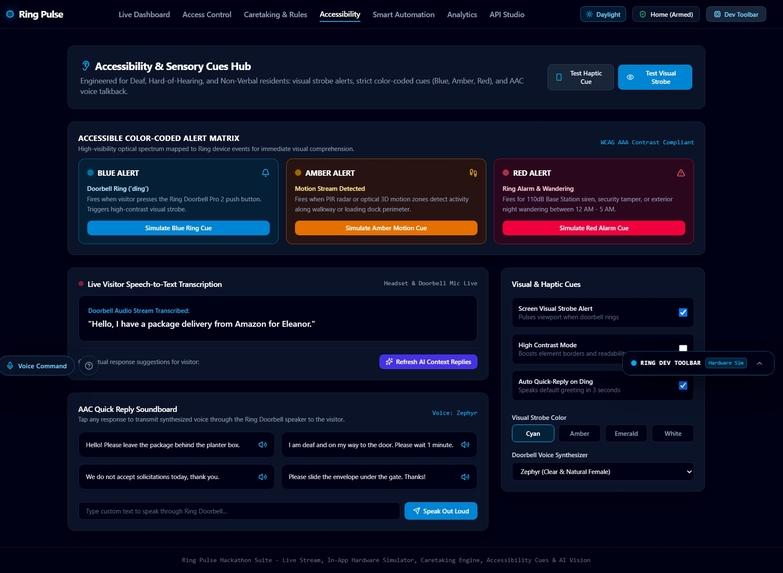Select Amber strobe color

point(580,433)
